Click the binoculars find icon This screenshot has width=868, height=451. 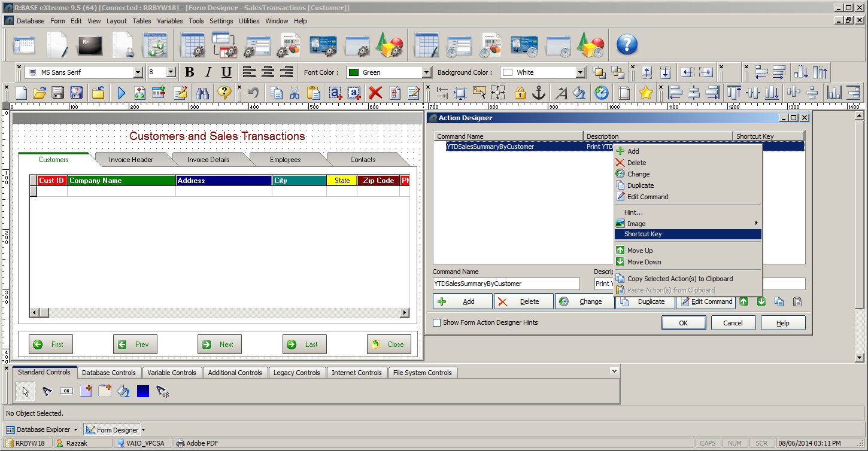[202, 93]
